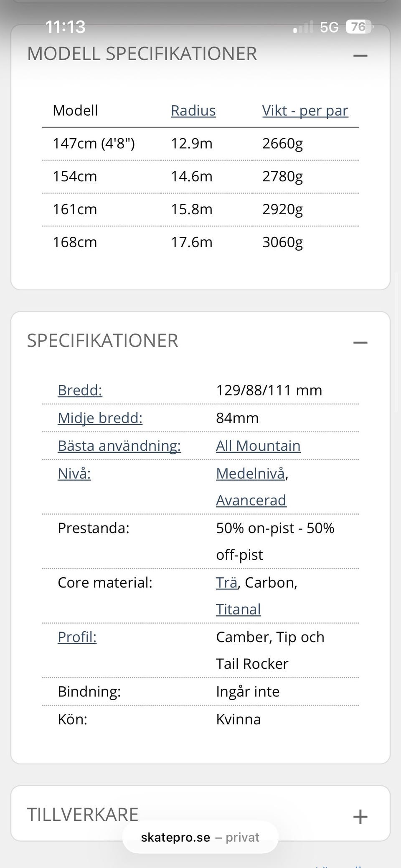Follow the All Mountain link

pos(258,446)
